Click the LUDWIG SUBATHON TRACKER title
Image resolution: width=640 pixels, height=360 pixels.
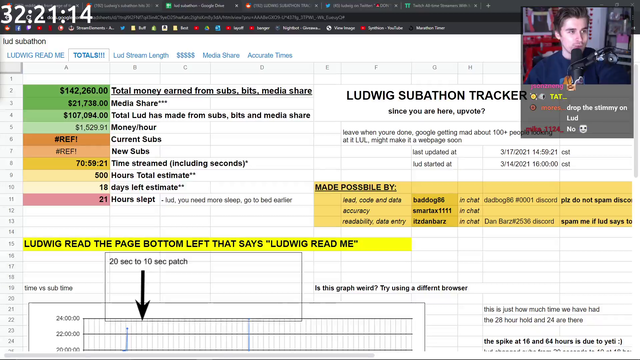[x=436, y=96]
